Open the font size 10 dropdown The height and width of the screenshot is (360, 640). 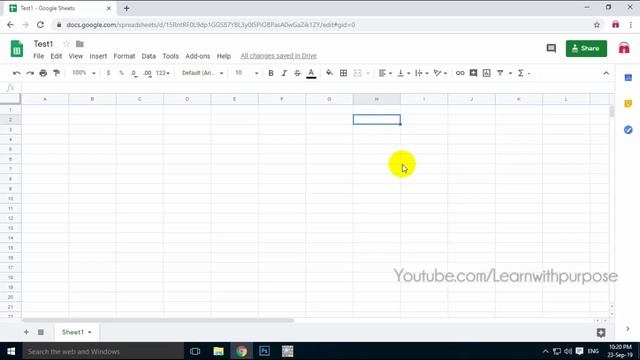pos(247,73)
